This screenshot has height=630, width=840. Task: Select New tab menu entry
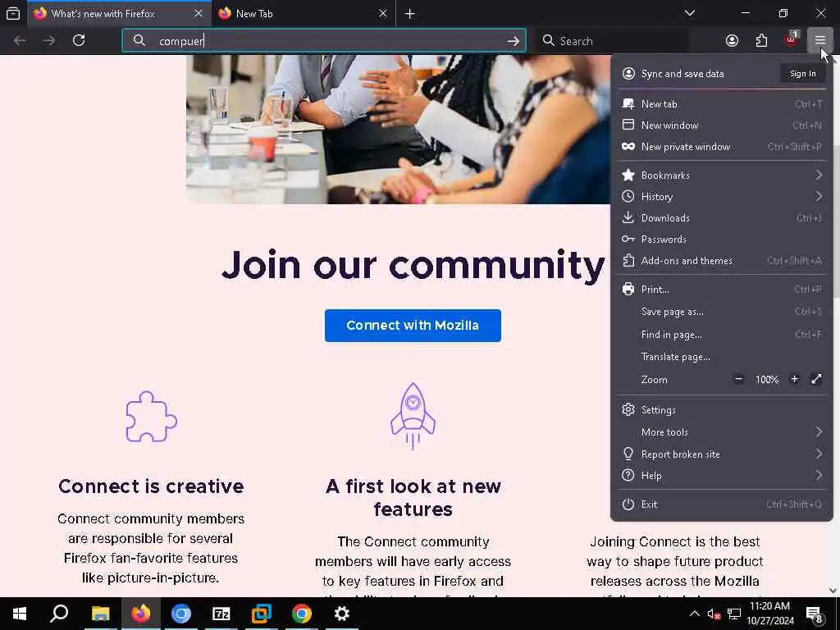(722, 104)
